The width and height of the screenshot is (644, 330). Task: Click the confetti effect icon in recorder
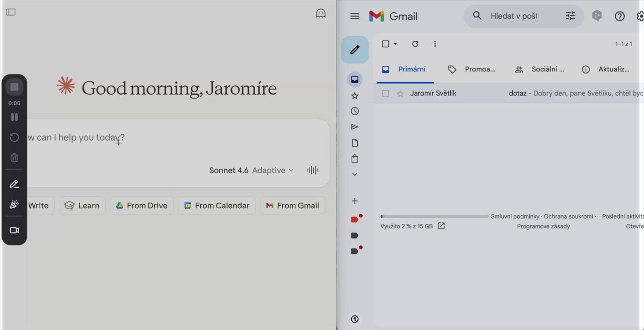(15, 204)
